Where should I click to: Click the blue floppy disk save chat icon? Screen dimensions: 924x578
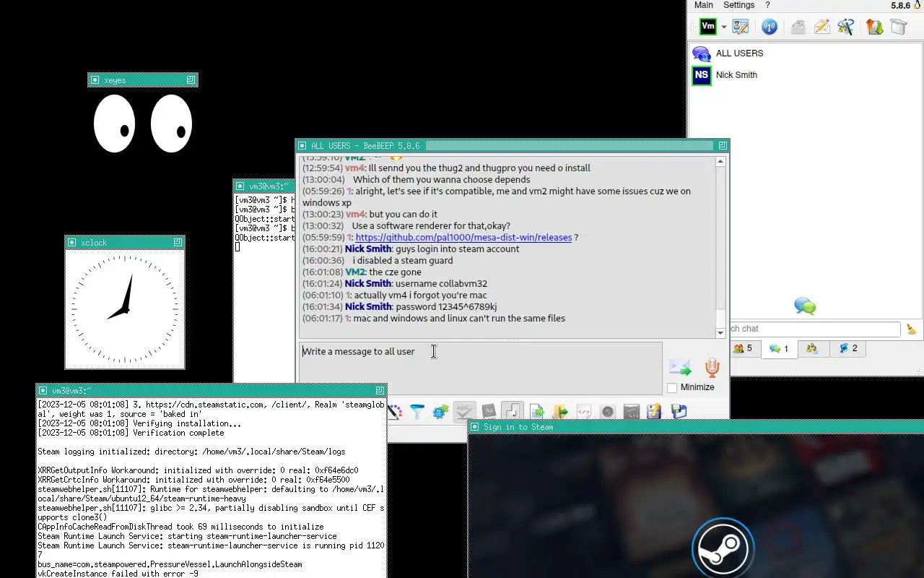tap(679, 412)
